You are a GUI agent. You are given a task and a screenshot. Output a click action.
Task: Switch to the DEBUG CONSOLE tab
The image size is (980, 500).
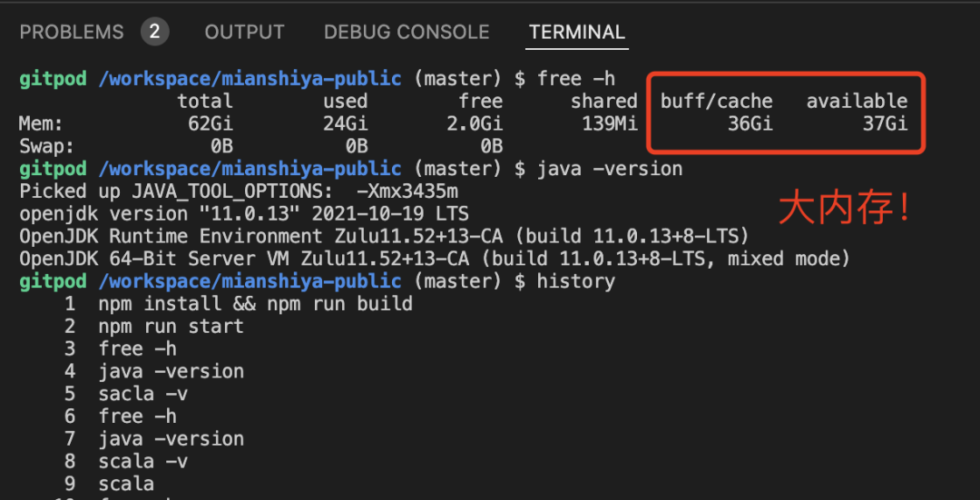coord(407,33)
